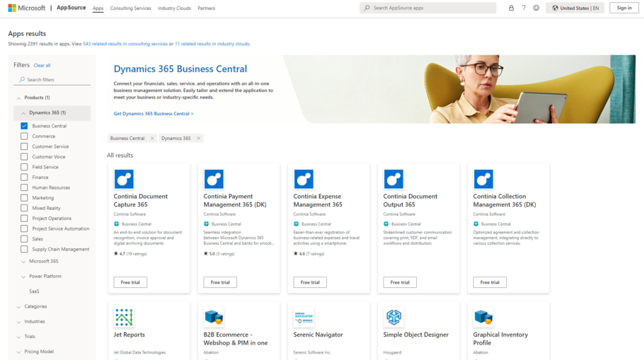Viewport: 644px width, 360px height.
Task: Click the Search AppSource apps field
Action: click(431, 8)
